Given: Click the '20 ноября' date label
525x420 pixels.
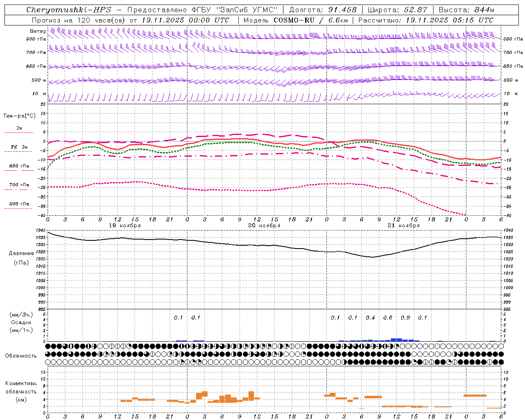Looking at the screenshot, I should click(264, 225).
